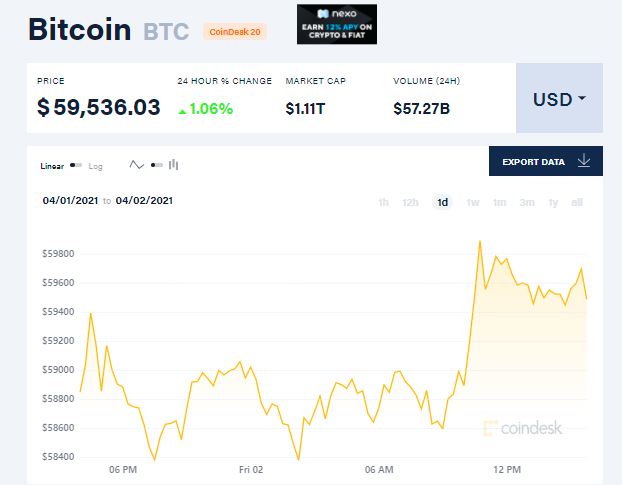Select the candlestick chart icon

coord(173,165)
